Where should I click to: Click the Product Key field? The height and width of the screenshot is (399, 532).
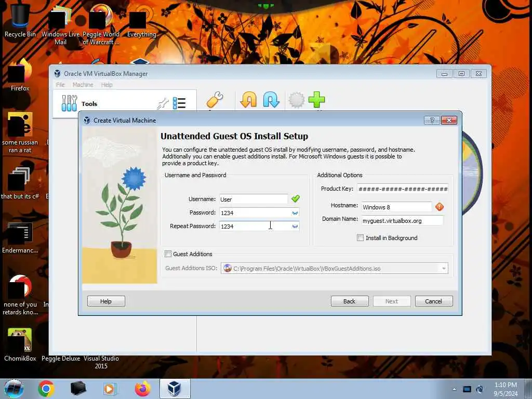point(403,189)
